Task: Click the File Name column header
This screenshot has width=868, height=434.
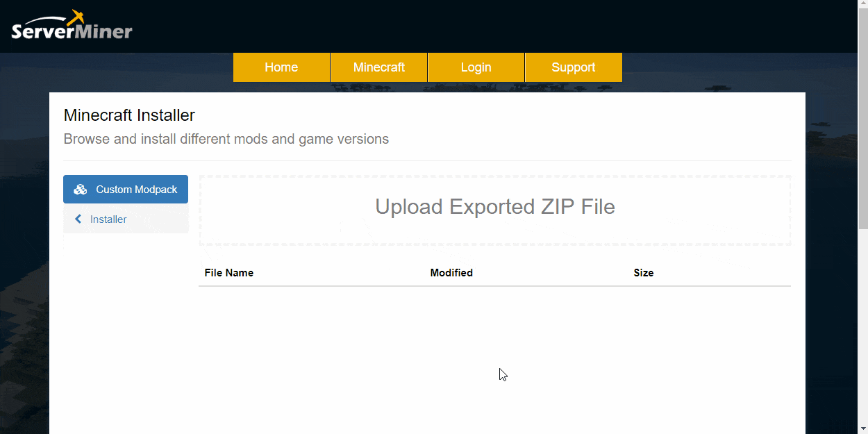Action: pyautogui.click(x=229, y=273)
